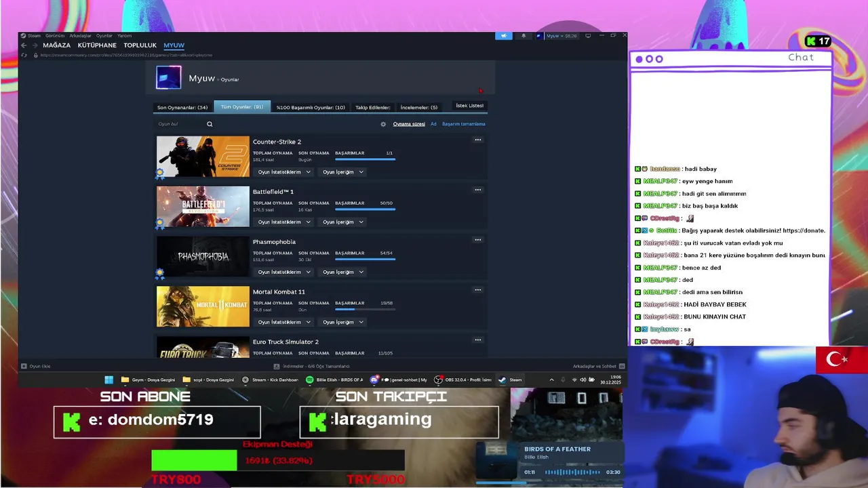Open Görünüm menu in Steam

point(55,35)
